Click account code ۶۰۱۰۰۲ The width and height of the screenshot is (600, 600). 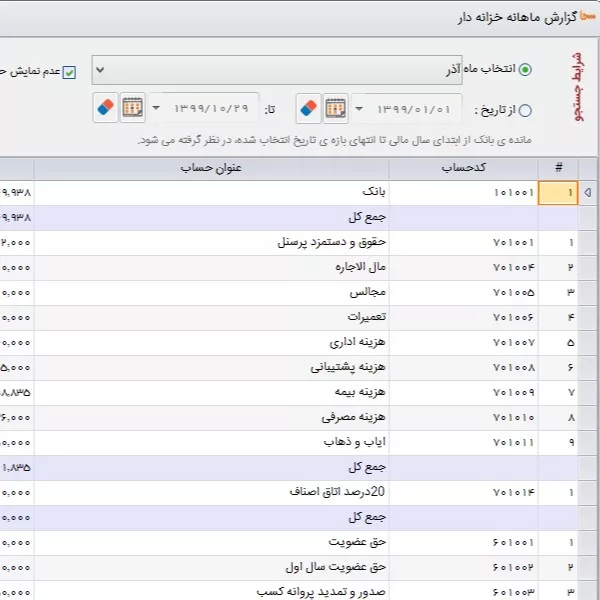point(514,567)
